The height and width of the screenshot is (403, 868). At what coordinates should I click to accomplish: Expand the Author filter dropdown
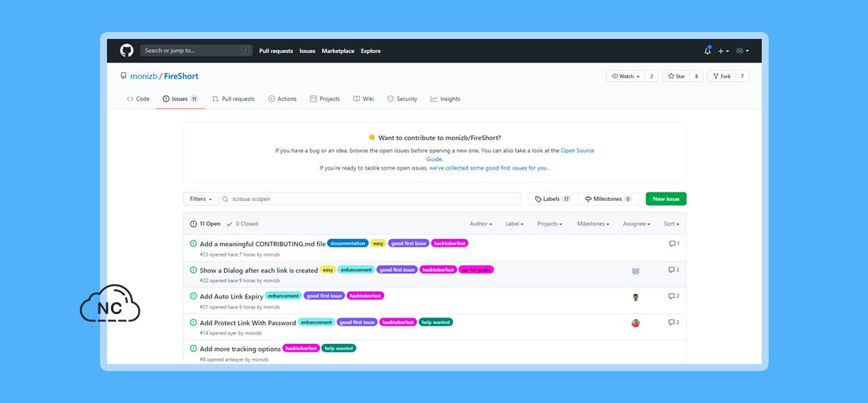click(481, 224)
